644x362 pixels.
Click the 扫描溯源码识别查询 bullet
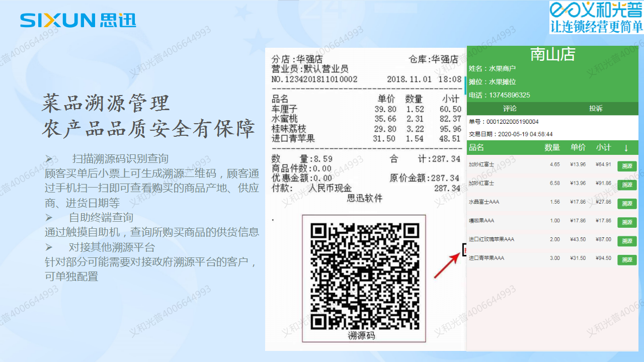(x=120, y=159)
